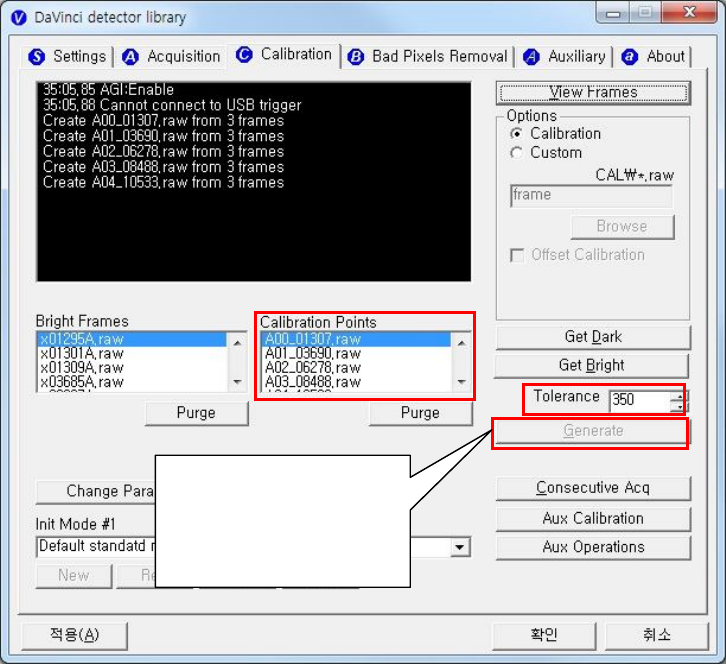
Task: Click the blue B icon on Bad Pixels tab
Action: 356,57
